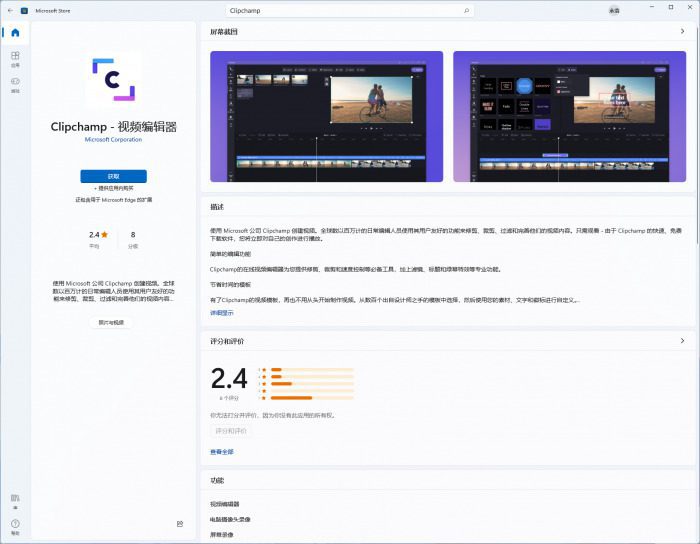This screenshot has height=544, width=700.
Task: Click the 8 ratings count in sidebar
Action: (133, 235)
